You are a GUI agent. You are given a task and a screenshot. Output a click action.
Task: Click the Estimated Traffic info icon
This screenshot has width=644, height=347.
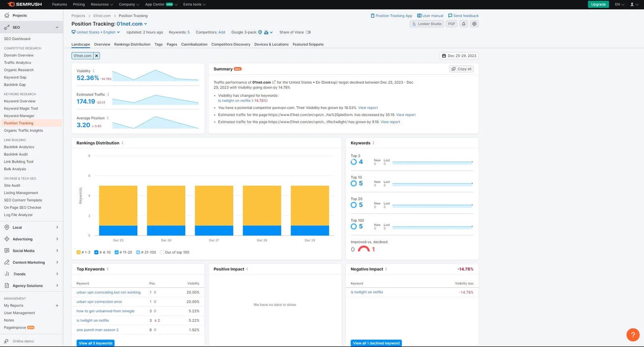coord(108,95)
